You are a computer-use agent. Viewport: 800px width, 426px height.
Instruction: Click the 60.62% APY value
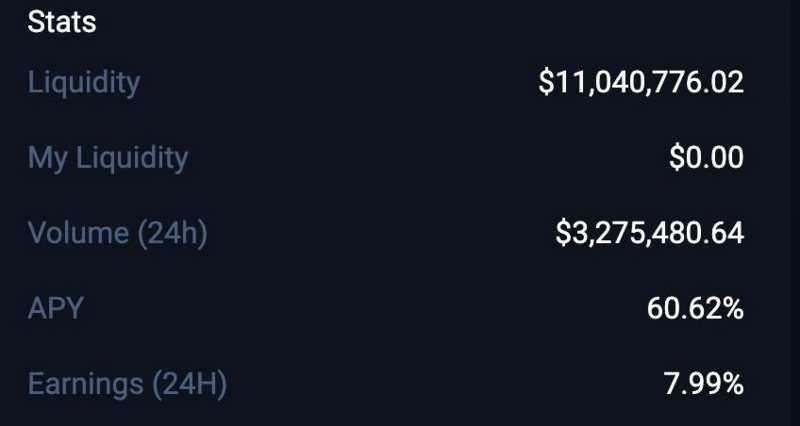point(695,308)
